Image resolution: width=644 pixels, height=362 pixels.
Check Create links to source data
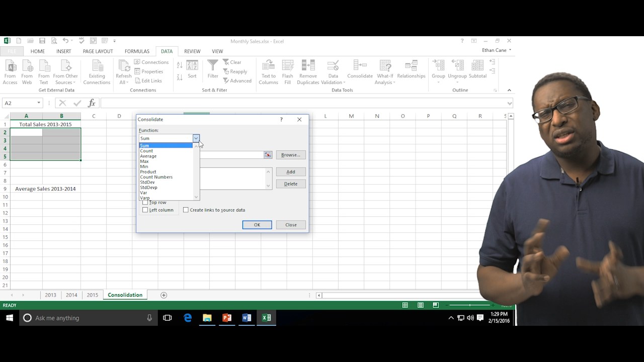coord(186,210)
